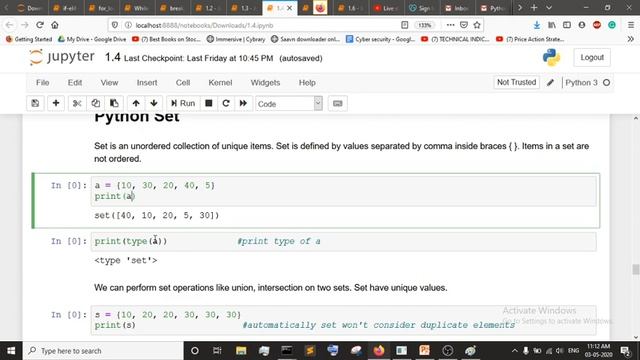Viewport: 640px width, 360px height.
Task: Paste cells below with the clipboard icon
Action: point(114,103)
